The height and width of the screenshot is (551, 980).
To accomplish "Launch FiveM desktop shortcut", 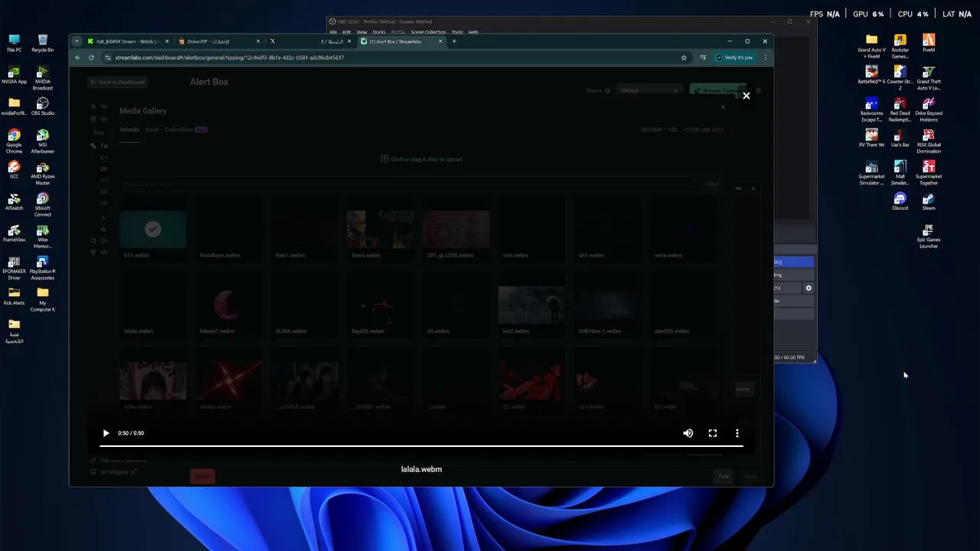I will (x=929, y=44).
